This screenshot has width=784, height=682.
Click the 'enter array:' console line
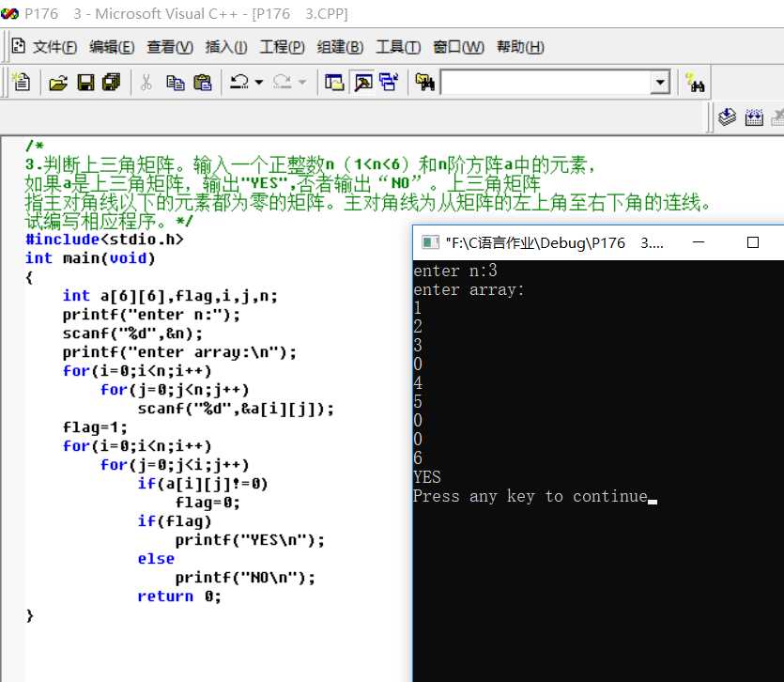point(469,289)
